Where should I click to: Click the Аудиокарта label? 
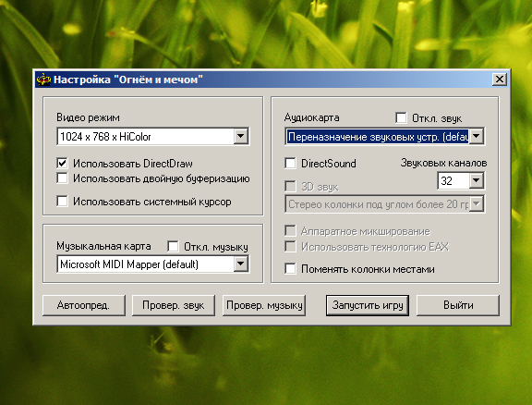[x=311, y=117]
